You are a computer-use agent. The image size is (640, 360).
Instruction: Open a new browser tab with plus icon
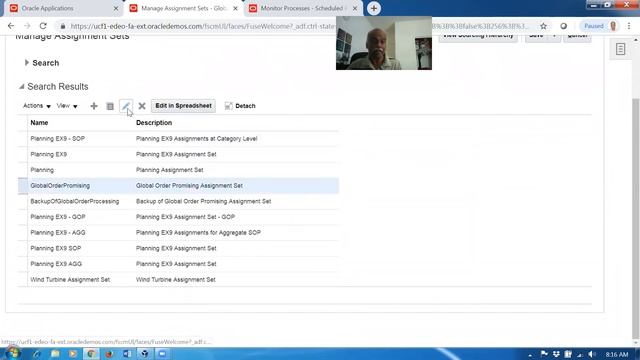click(373, 8)
